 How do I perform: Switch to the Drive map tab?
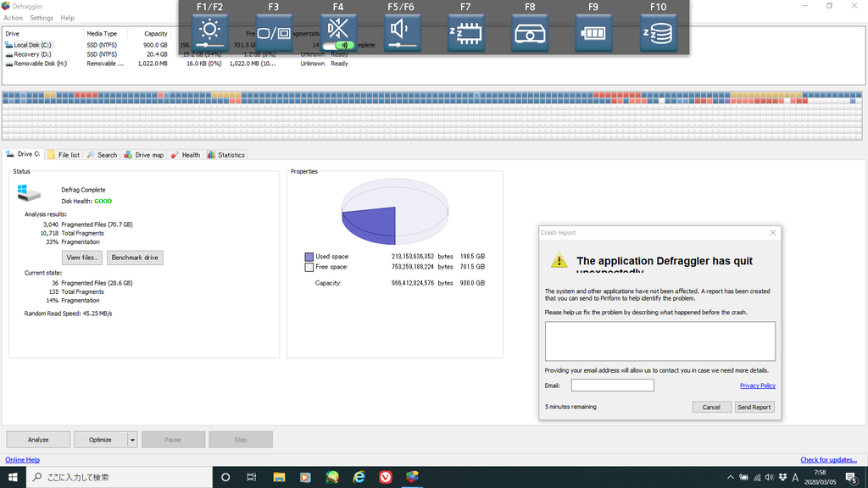144,155
